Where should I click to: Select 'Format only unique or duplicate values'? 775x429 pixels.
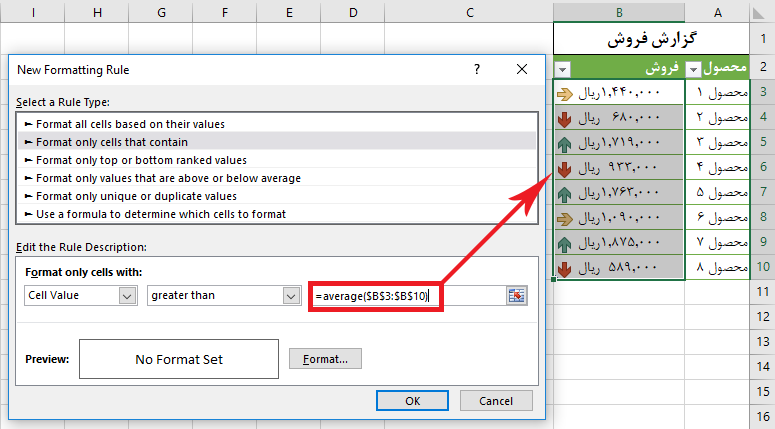277,196
